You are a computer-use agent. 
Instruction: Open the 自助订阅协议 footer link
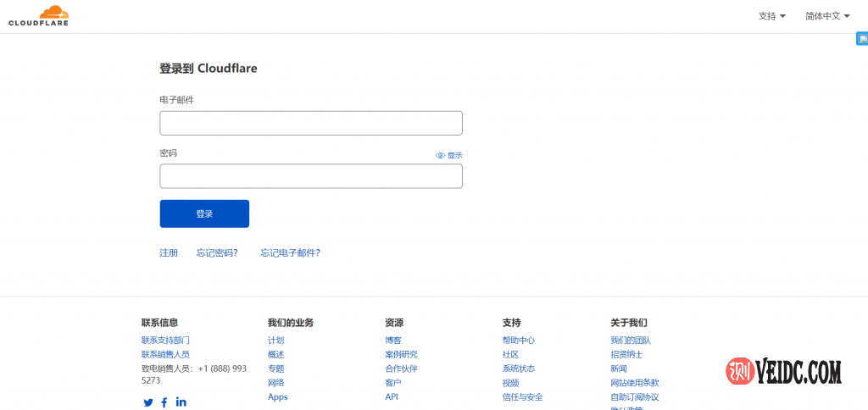[x=635, y=396]
